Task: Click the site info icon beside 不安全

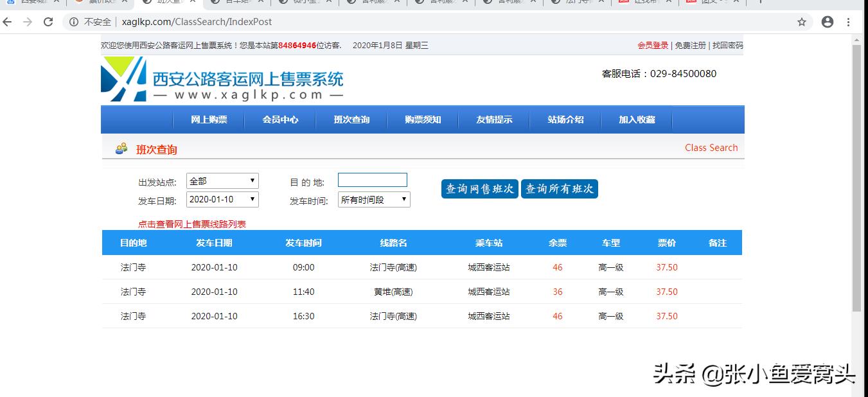Action: coord(74,22)
